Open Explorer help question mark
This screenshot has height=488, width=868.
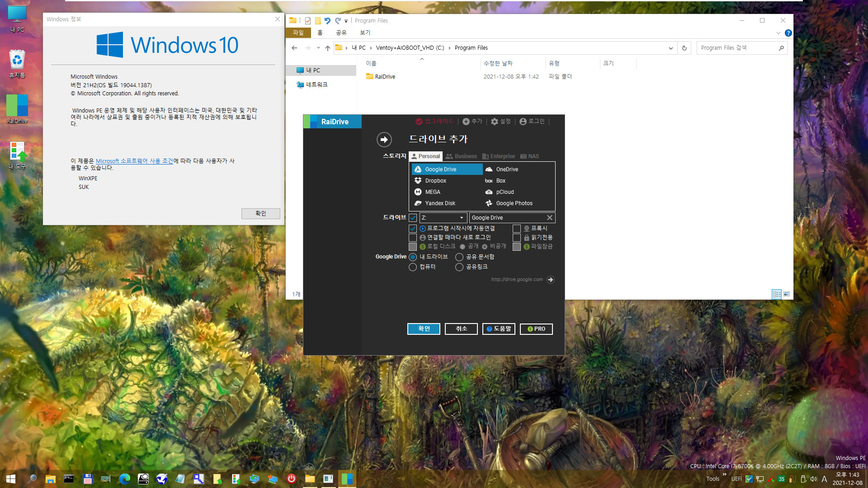coord(788,33)
